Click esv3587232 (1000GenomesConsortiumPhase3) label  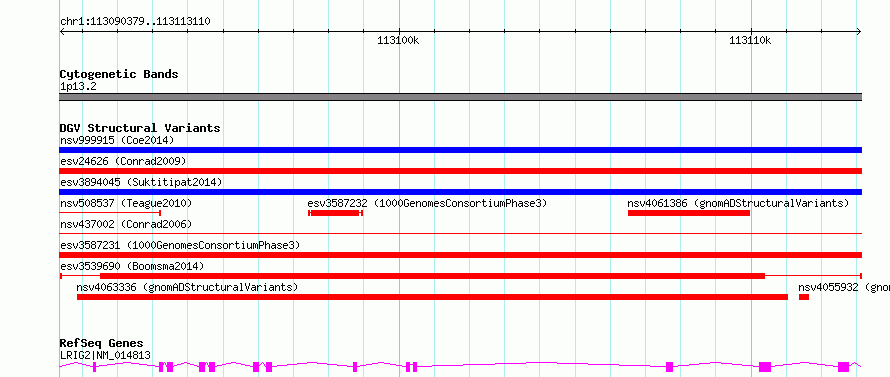click(427, 203)
